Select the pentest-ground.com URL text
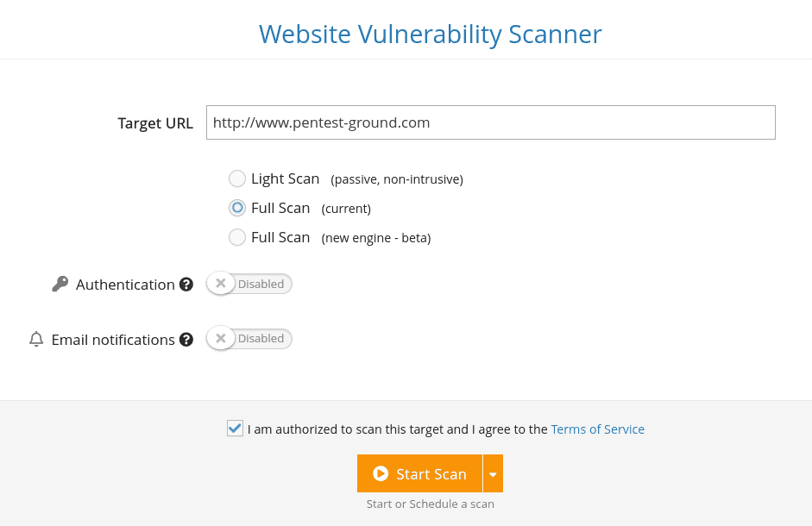The height and width of the screenshot is (526, 812). pos(321,122)
